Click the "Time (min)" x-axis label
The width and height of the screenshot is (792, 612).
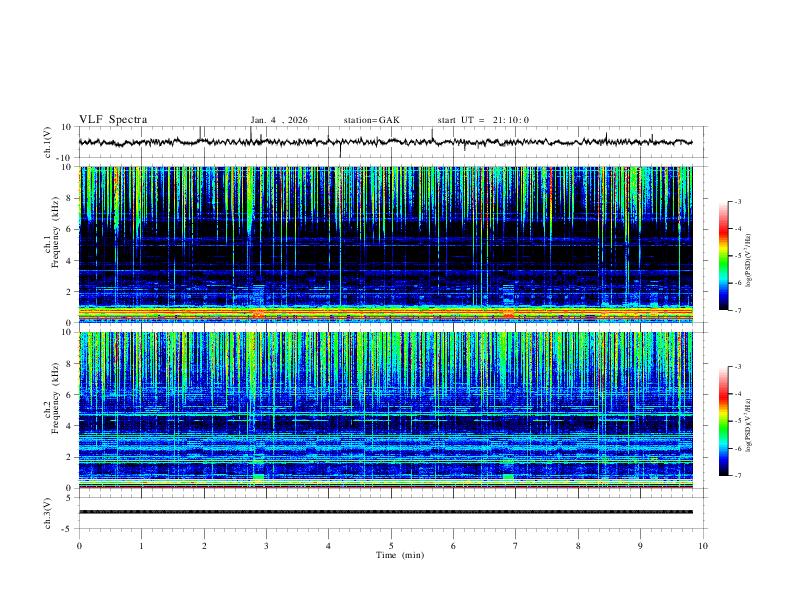pos(400,555)
